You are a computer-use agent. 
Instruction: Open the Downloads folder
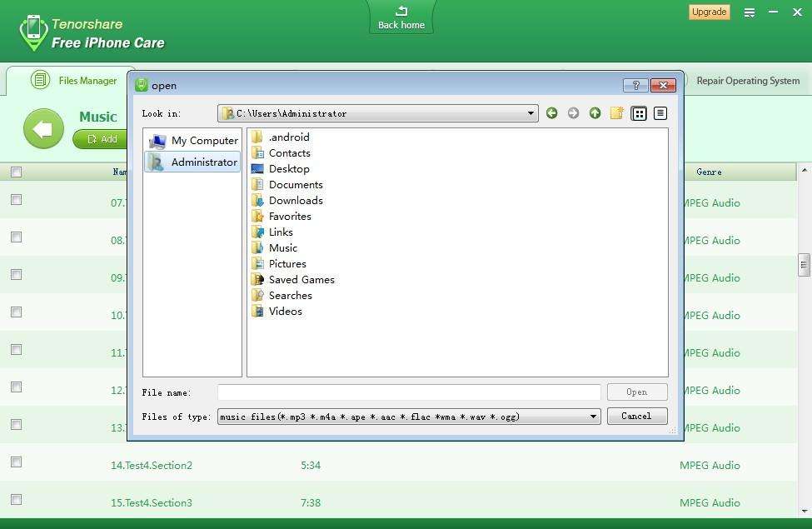[295, 201]
